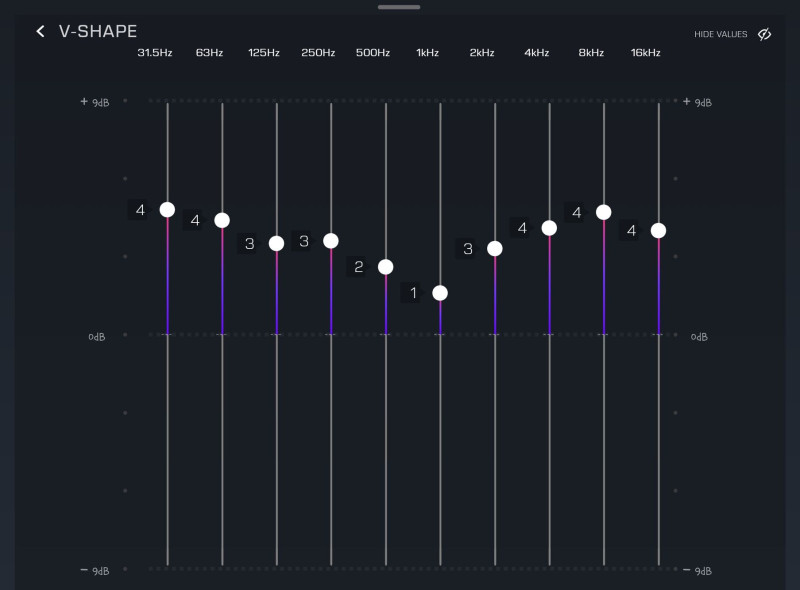Click the back arrow beside V-SHAPE
Image resolution: width=800 pixels, height=590 pixels.
(x=40, y=32)
